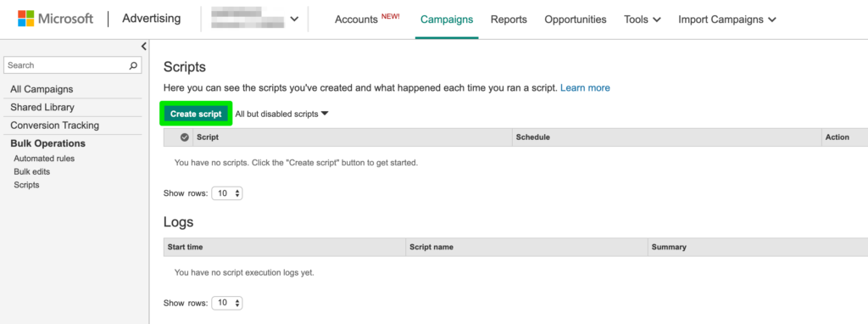Open Import Campaigns dropdown
The width and height of the screenshot is (868, 324).
[726, 20]
